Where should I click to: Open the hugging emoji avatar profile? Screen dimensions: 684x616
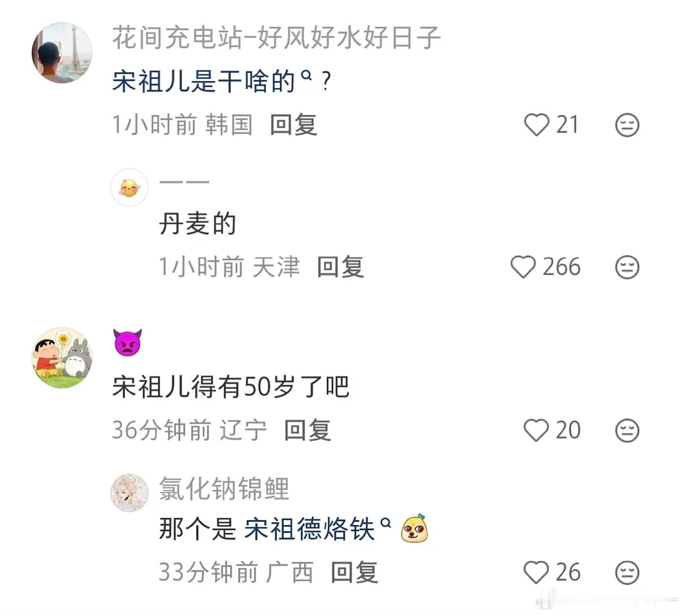pos(130,187)
